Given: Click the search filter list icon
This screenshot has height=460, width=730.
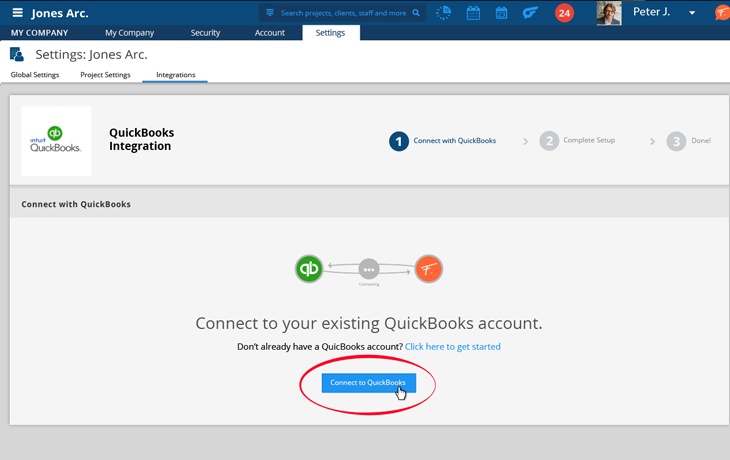Looking at the screenshot, I should pyautogui.click(x=270, y=13).
